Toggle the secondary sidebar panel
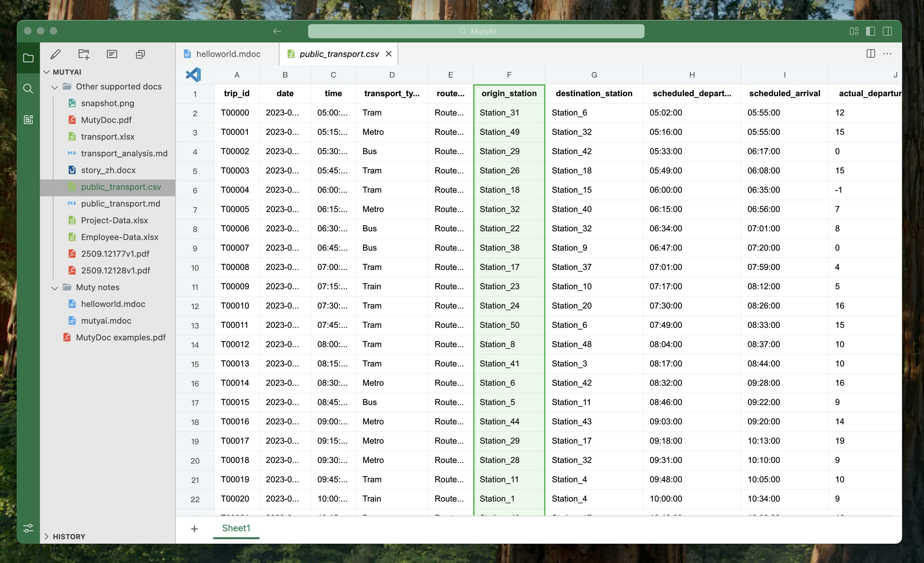The image size is (924, 563). (887, 31)
